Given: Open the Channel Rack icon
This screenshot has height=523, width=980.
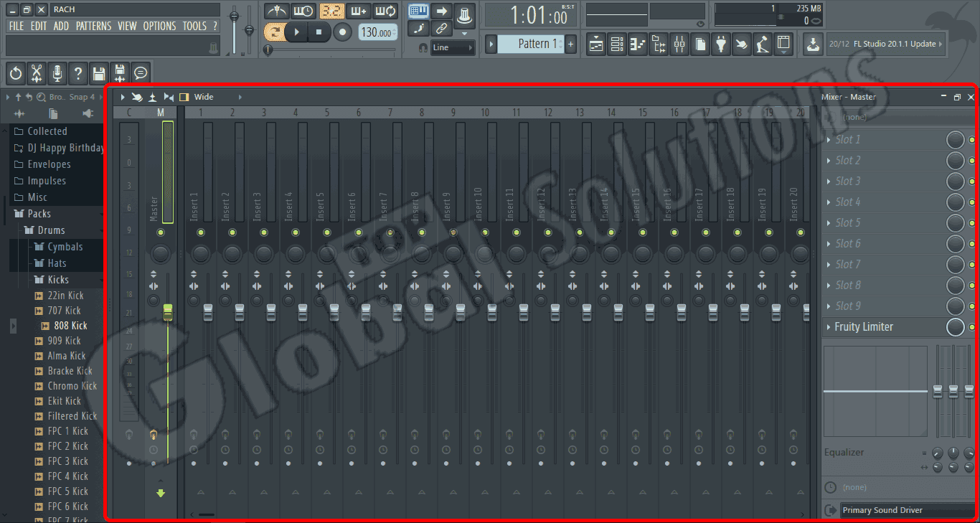Looking at the screenshot, I should tap(616, 44).
